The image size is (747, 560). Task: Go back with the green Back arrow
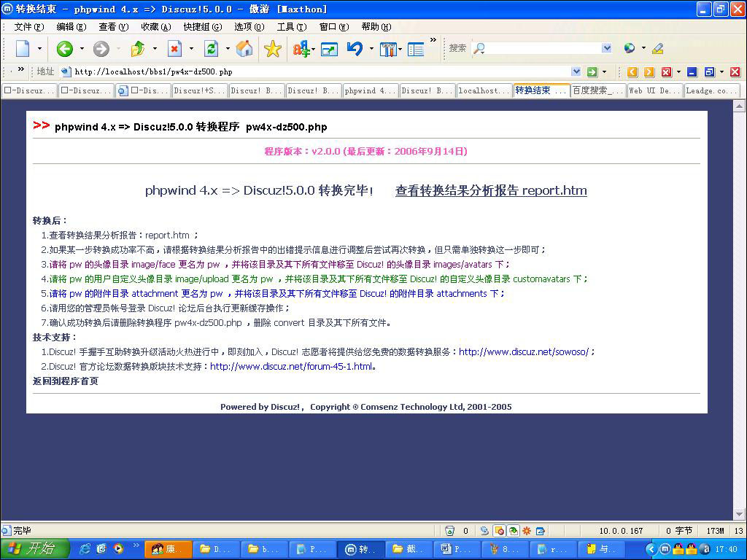pyautogui.click(x=64, y=49)
